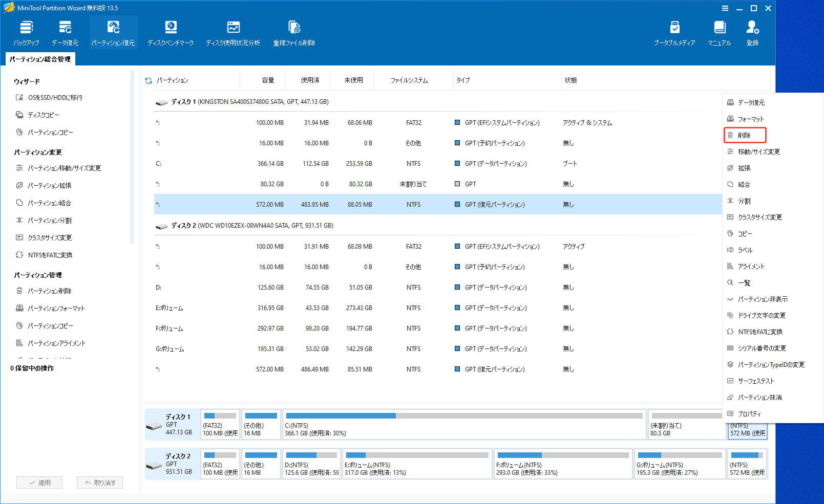Switch to the パーティション総合管理 tab
The width and height of the screenshot is (824, 504).
coord(39,59)
